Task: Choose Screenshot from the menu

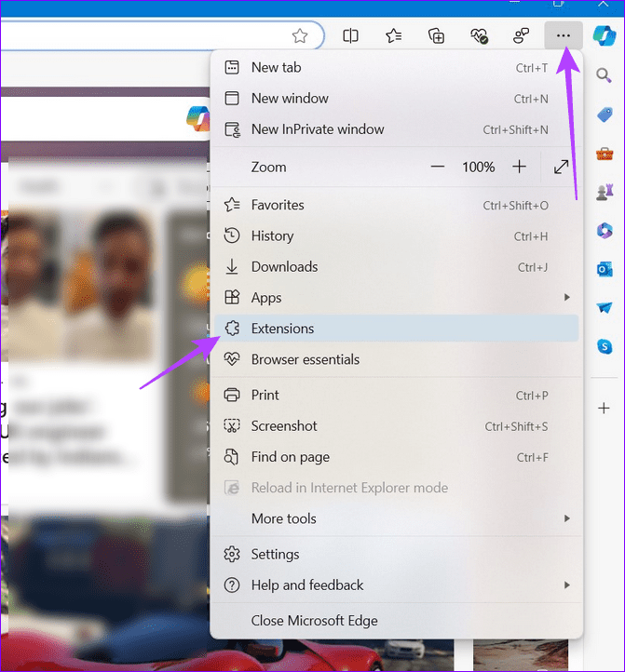Action: (397, 426)
